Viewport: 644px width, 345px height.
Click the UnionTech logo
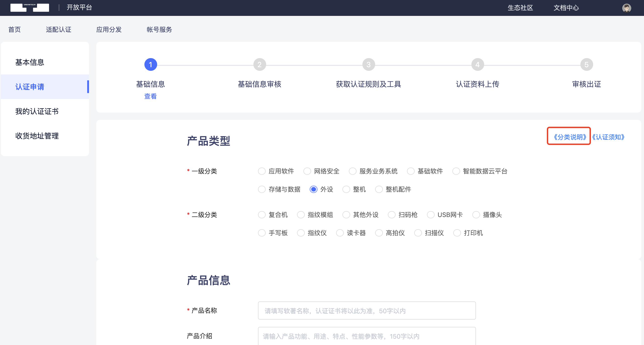[30, 8]
